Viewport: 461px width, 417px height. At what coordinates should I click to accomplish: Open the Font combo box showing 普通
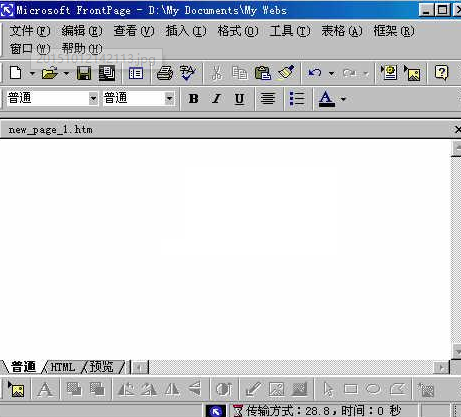[138, 98]
